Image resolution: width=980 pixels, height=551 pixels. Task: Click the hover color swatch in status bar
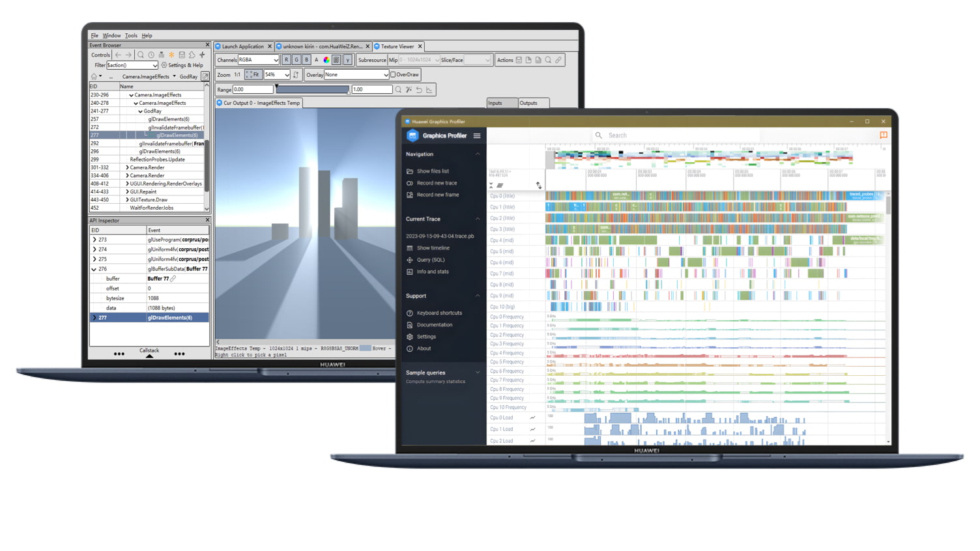(365, 348)
